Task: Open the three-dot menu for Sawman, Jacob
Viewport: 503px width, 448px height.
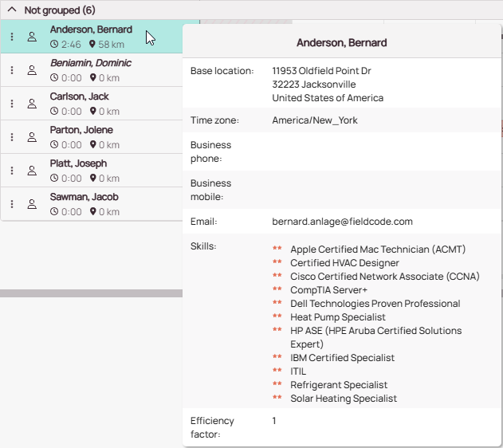Action: tap(12, 204)
